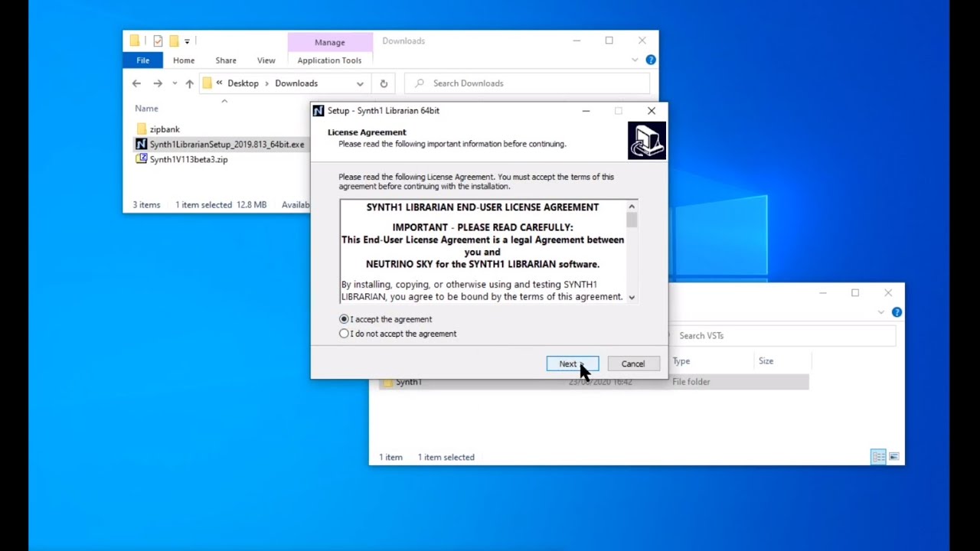
Task: Cancel the Synth1 Librarian setup
Action: tap(633, 364)
